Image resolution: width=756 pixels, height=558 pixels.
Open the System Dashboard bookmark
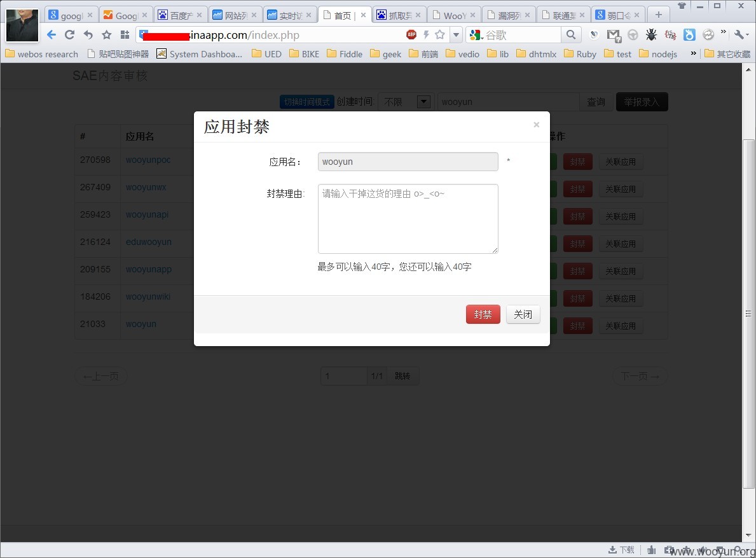click(200, 54)
